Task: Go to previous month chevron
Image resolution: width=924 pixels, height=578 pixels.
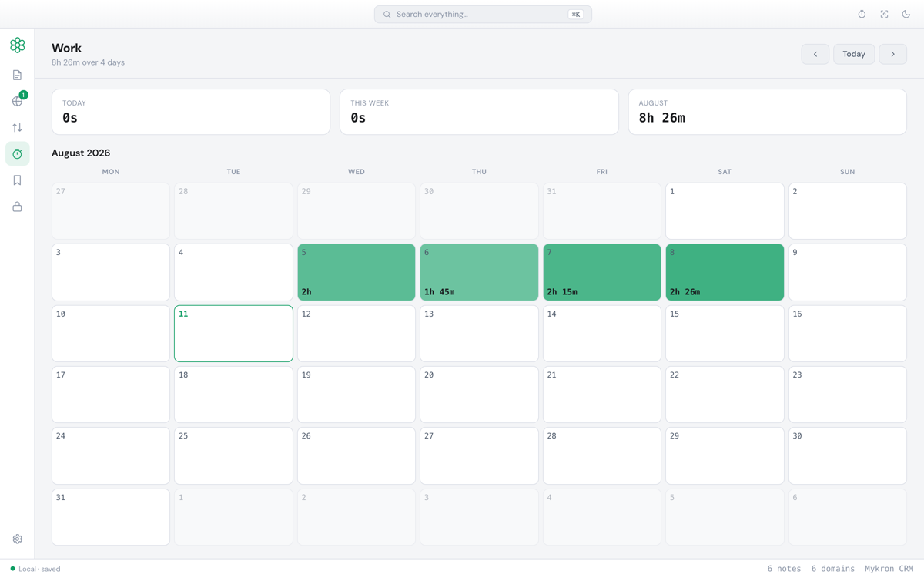Action: coord(815,54)
